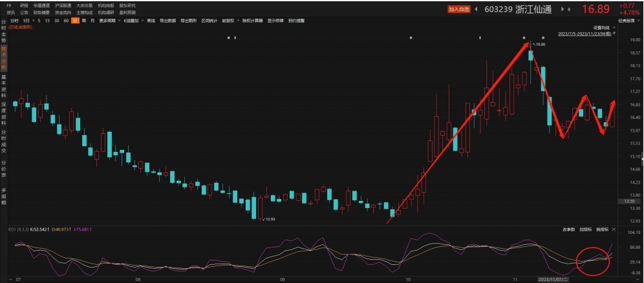Click the diamond marker near the 19.00 peak
This screenshot has height=283, width=644.
(524, 37)
